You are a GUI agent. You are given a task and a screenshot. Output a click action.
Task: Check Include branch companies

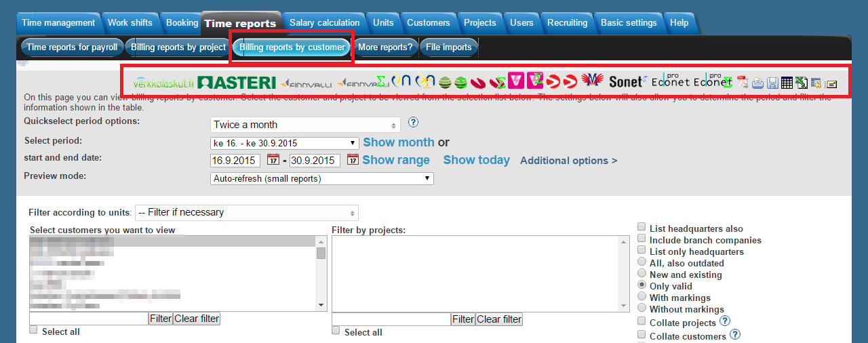pyautogui.click(x=642, y=239)
